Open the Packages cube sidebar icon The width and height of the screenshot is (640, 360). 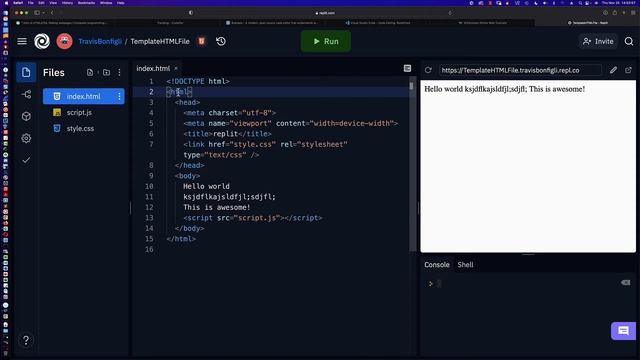point(26,116)
